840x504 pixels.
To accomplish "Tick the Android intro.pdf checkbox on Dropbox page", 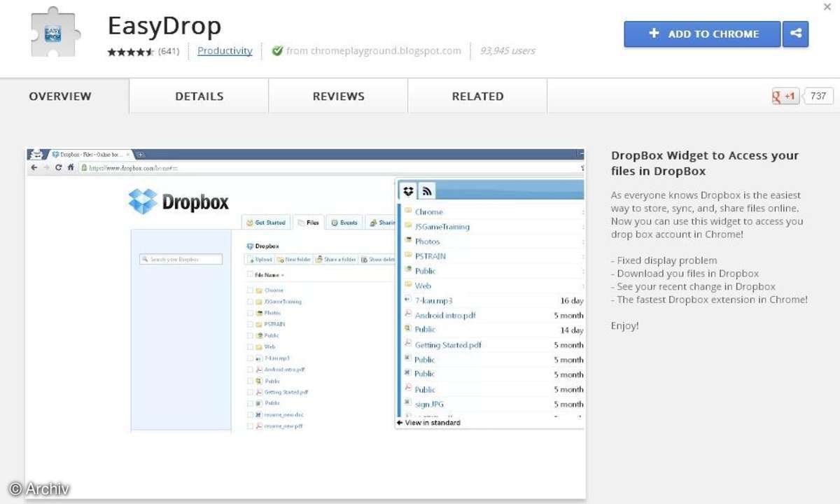I will pos(250,370).
